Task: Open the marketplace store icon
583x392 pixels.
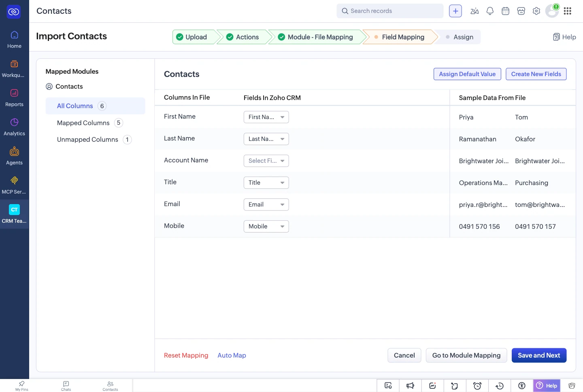Action: (521, 11)
